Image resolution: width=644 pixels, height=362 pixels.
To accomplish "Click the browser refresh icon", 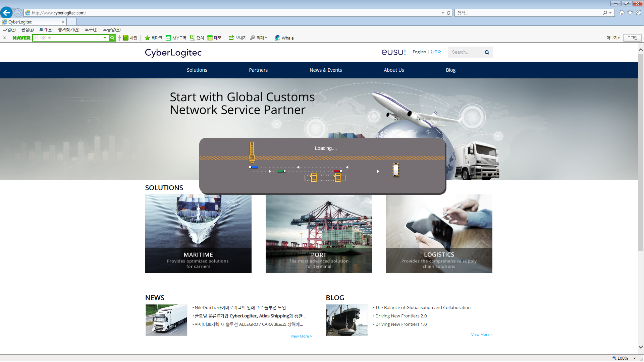I will 448,13.
